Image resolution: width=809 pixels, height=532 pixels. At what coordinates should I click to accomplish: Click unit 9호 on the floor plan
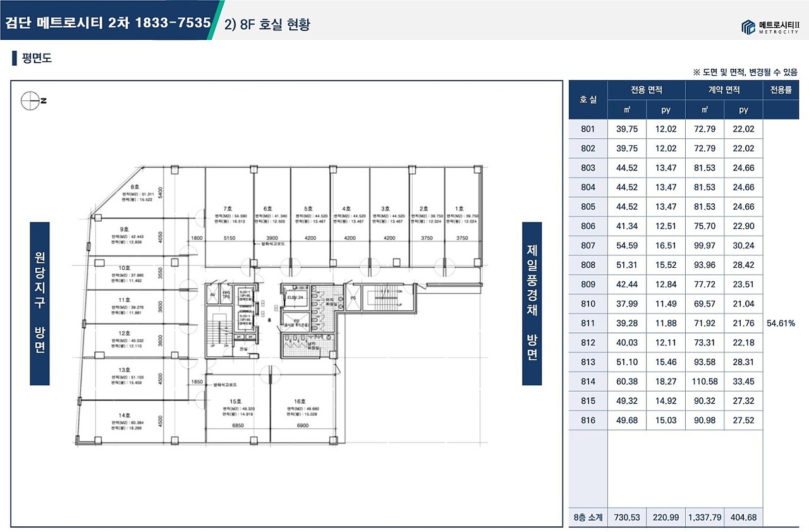click(125, 229)
